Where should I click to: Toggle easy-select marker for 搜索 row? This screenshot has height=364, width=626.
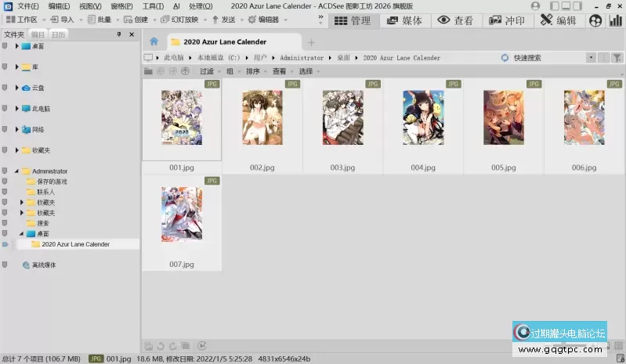5,223
